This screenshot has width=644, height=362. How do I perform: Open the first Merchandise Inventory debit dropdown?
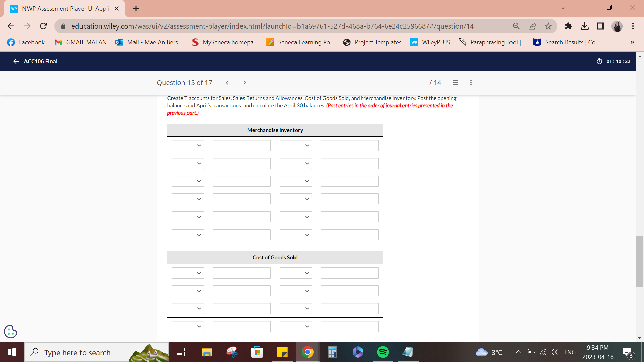coord(187,145)
